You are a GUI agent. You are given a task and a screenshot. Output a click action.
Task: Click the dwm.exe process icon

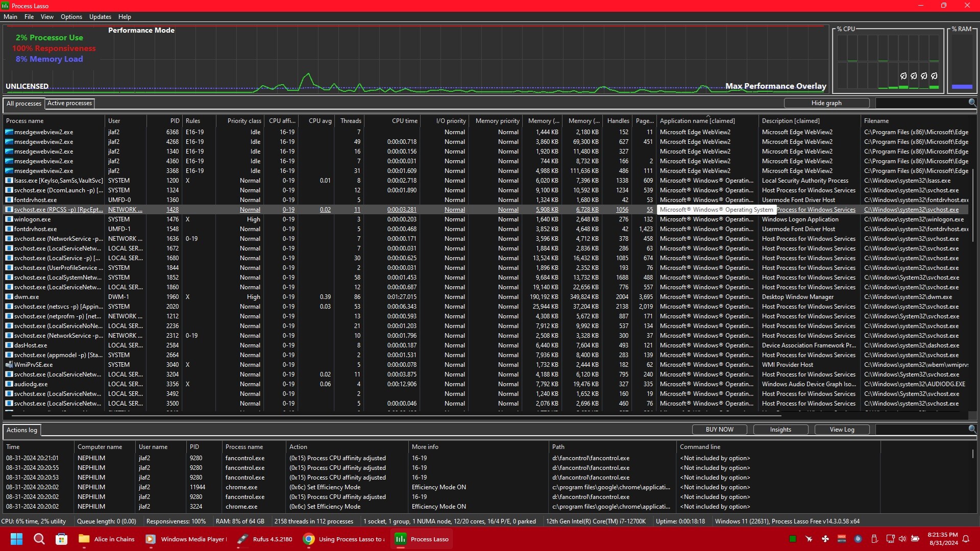click(x=9, y=297)
